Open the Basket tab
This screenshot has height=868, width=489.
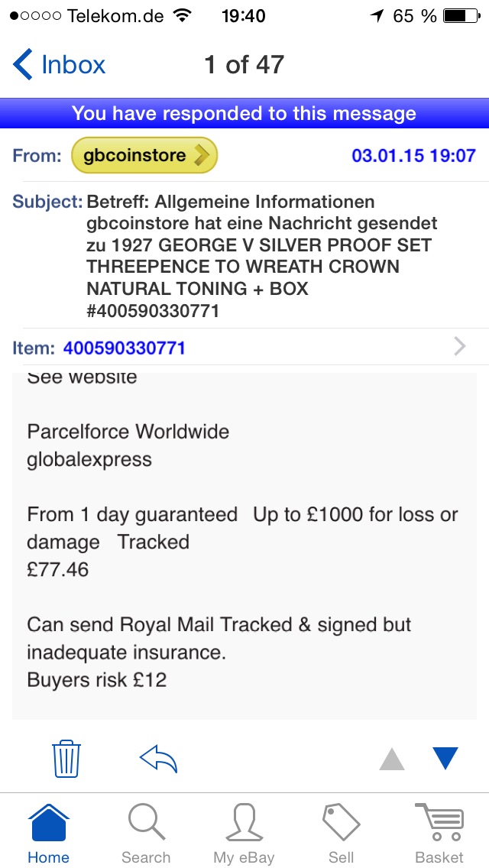click(439, 833)
